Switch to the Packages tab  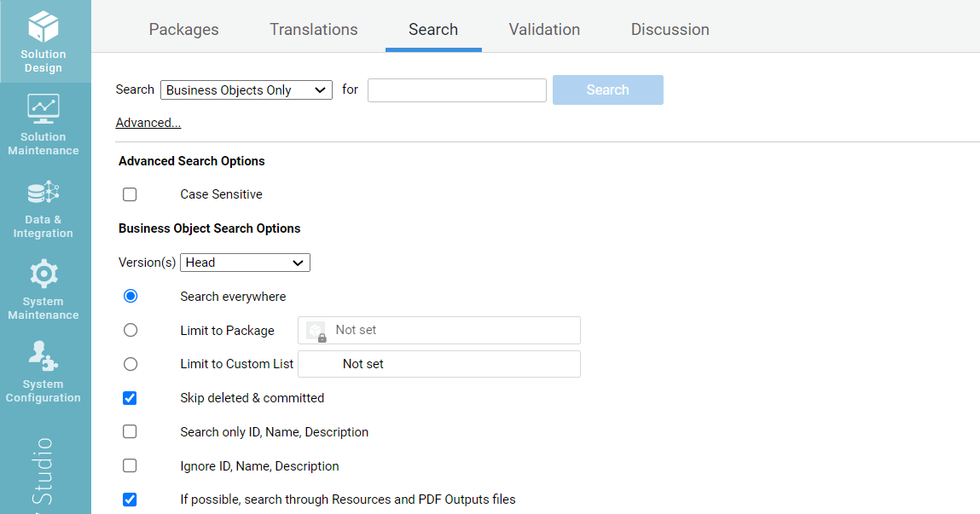[183, 29]
